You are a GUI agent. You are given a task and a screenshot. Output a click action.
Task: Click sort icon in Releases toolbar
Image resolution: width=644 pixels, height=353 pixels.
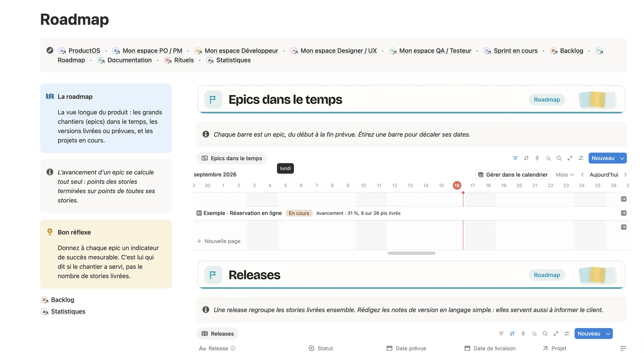[512, 334]
